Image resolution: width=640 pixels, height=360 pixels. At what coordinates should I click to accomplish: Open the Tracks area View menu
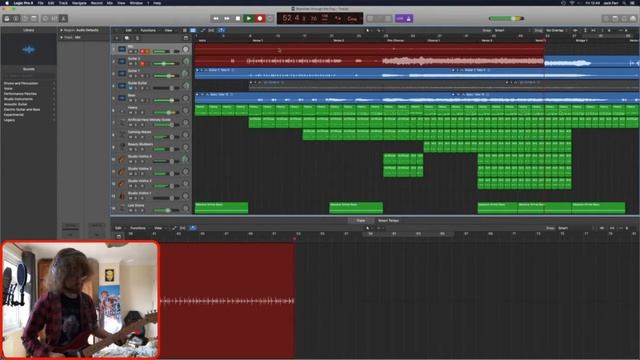point(169,30)
